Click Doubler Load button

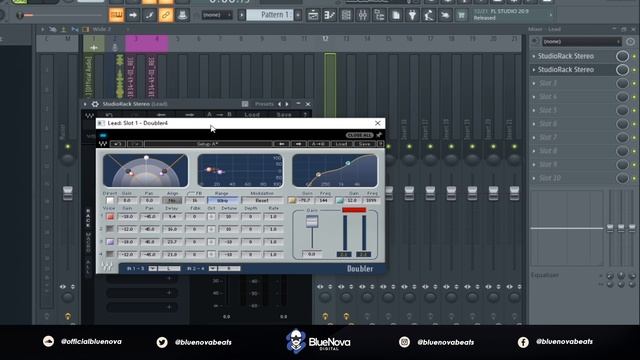tap(341, 144)
